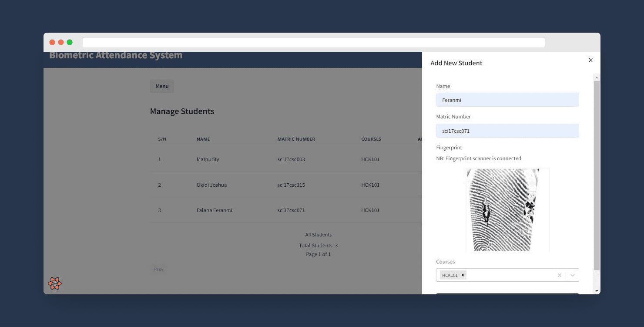Clear all selected courses
The height and width of the screenshot is (327, 644).
click(x=559, y=275)
